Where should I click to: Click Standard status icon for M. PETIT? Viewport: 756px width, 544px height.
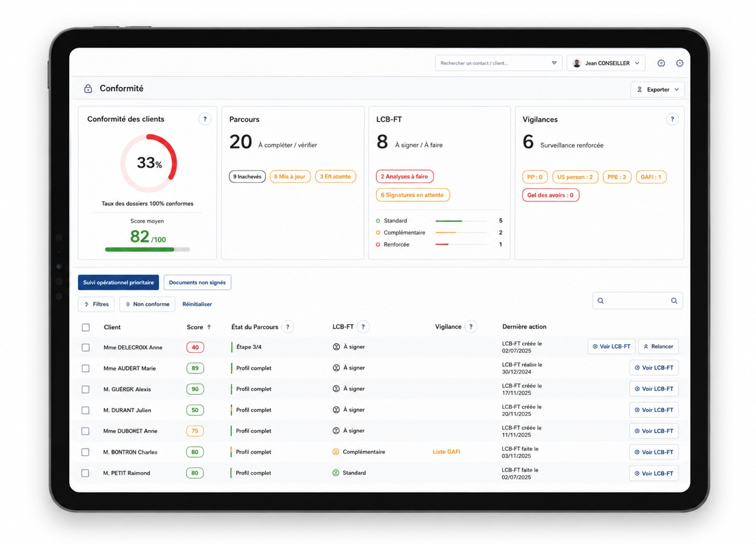[336, 473]
